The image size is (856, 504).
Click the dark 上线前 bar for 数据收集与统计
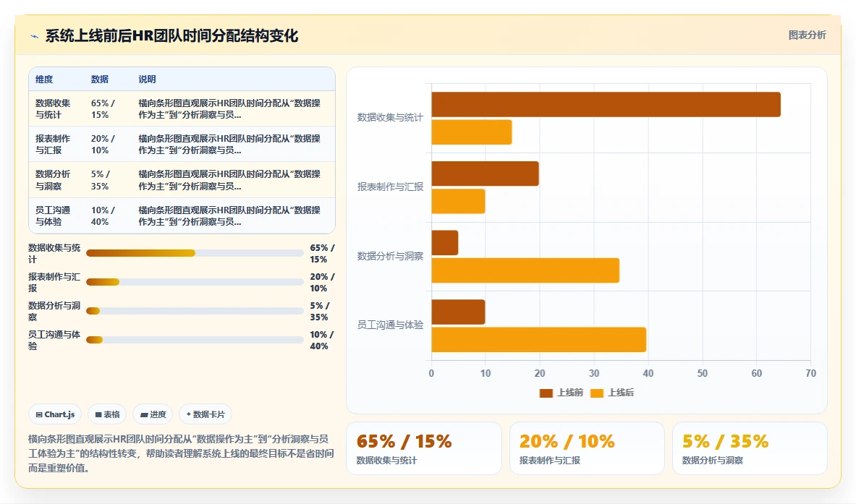[x=606, y=105]
